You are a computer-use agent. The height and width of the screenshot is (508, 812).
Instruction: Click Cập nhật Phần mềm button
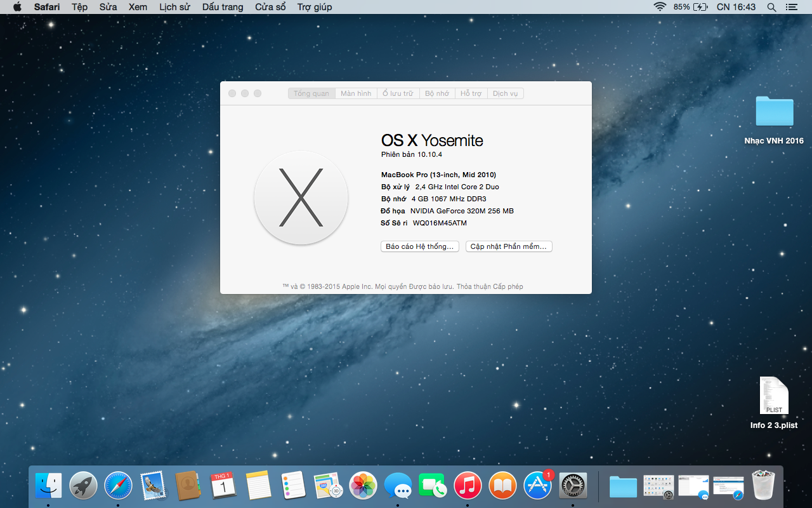tap(509, 246)
